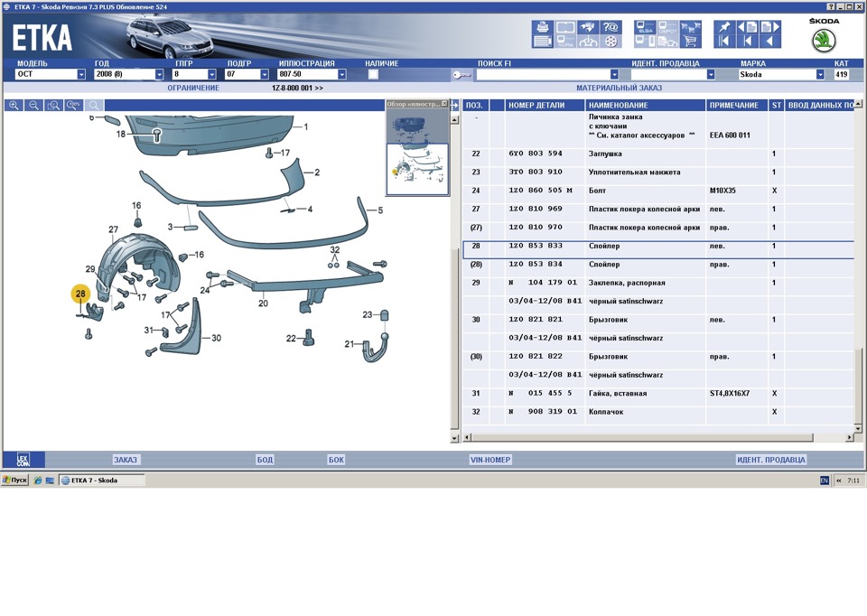Click the multiple shopping carts icon
The height and width of the screenshot is (616, 867).
coord(691,27)
